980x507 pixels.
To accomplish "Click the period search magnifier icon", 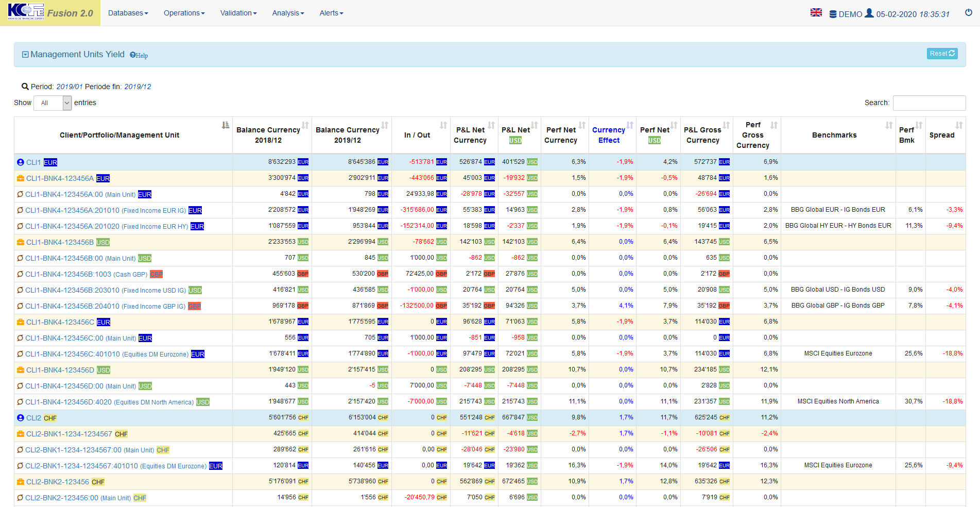I will point(25,87).
